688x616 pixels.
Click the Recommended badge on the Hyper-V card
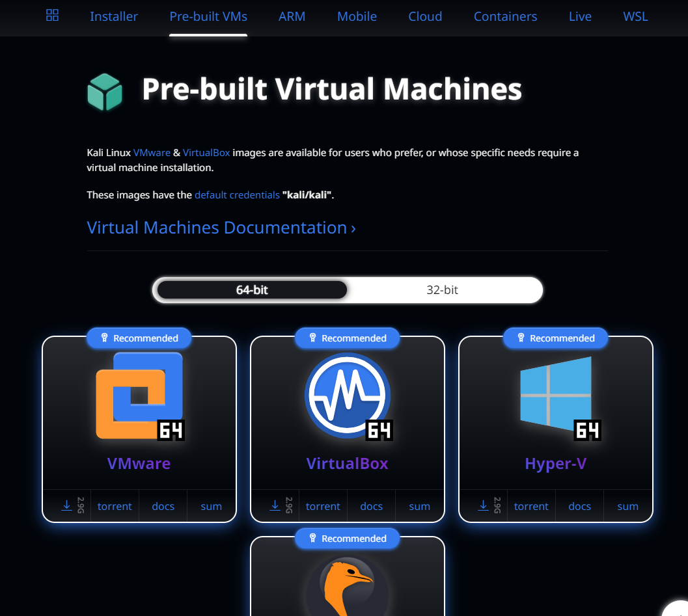555,338
